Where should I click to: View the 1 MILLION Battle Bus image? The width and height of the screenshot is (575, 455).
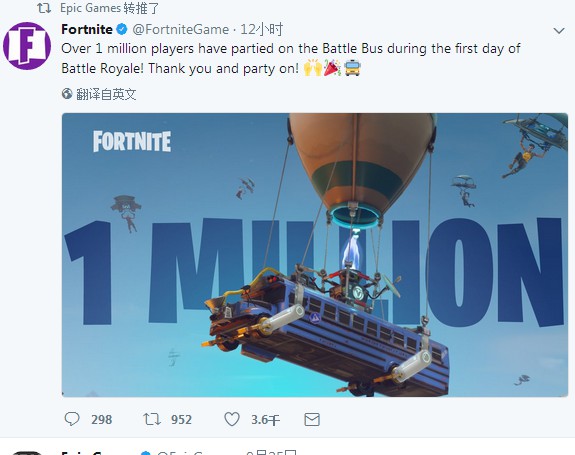315,255
